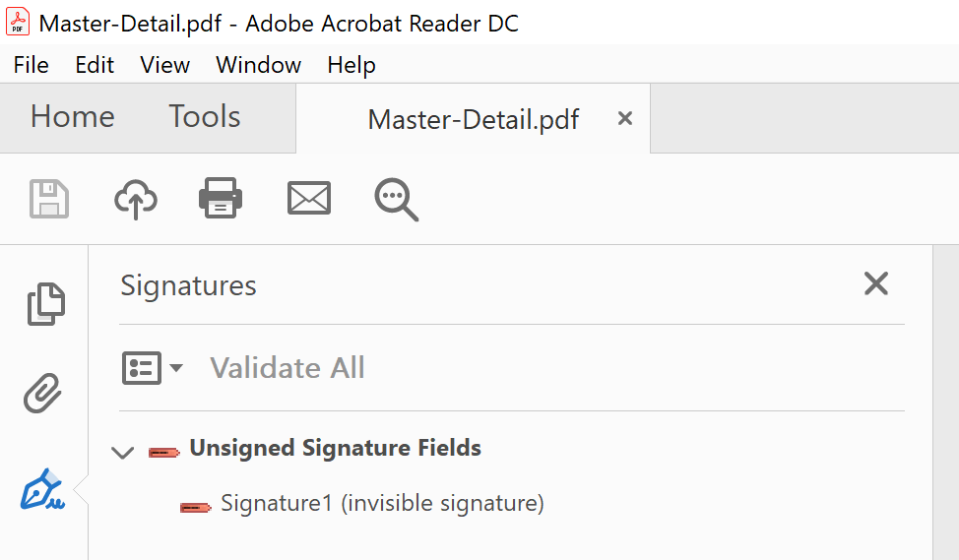Show the Attachments paperclip panel
The height and width of the screenshot is (560, 959).
coord(43,396)
